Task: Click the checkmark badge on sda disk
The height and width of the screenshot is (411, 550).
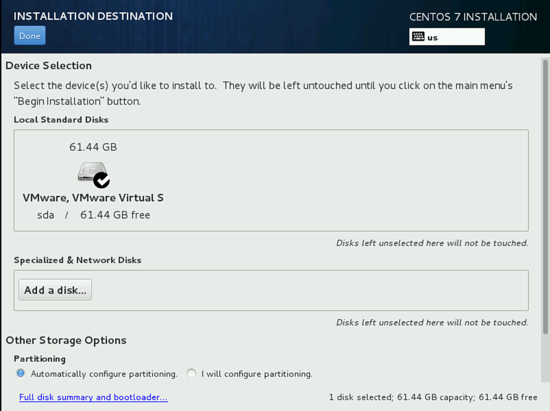Action: pos(102,180)
